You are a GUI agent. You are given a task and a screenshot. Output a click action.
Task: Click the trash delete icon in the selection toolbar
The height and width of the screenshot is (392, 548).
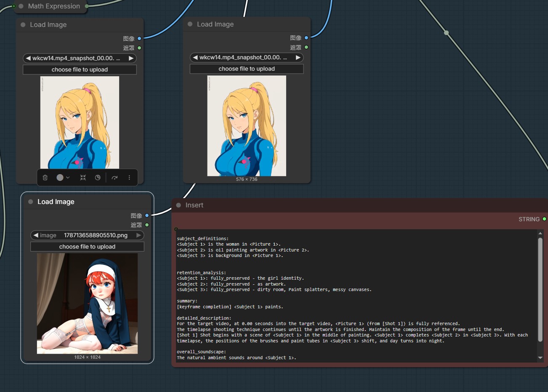(45, 177)
